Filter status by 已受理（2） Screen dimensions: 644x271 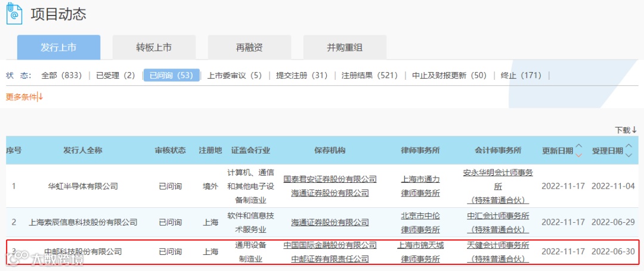coord(116,76)
